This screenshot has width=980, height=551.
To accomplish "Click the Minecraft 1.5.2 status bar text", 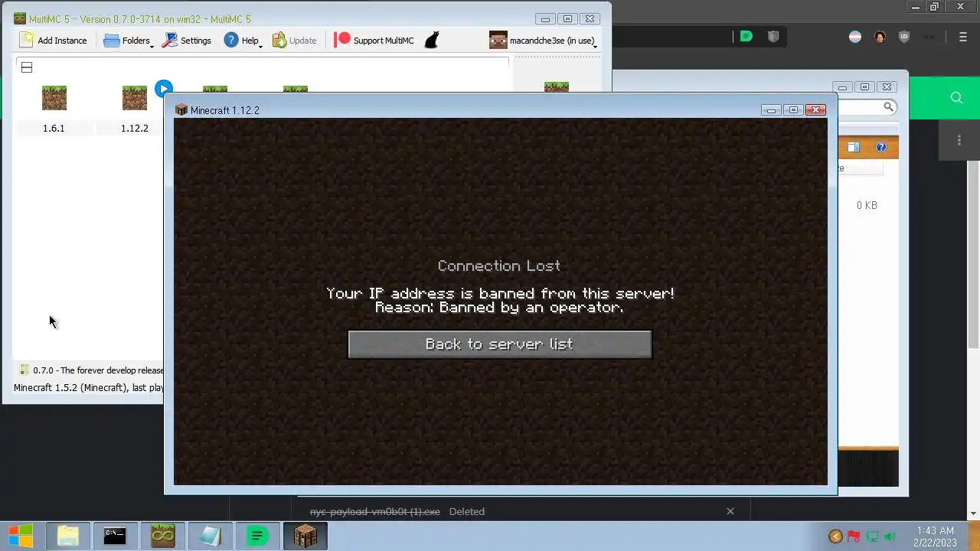I will coord(89,388).
